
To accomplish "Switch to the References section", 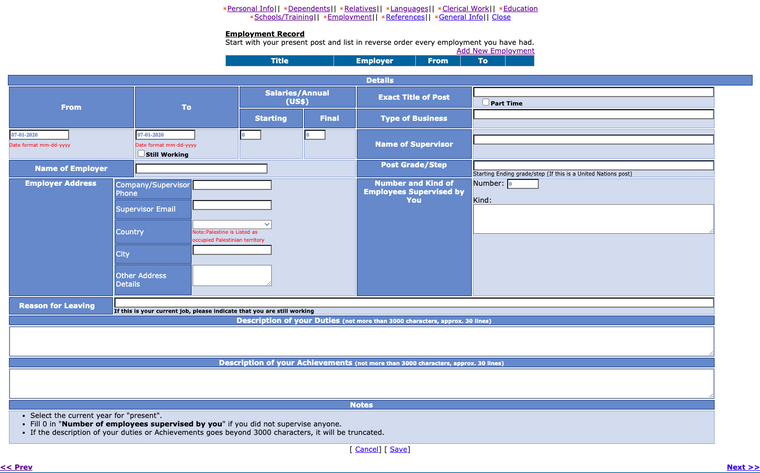I will coord(405,17).
